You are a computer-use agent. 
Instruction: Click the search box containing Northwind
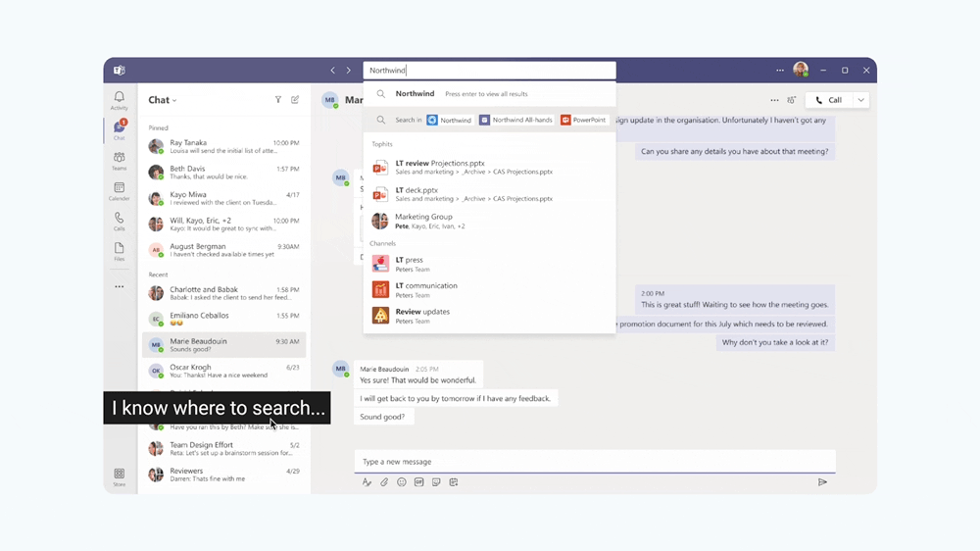(489, 70)
